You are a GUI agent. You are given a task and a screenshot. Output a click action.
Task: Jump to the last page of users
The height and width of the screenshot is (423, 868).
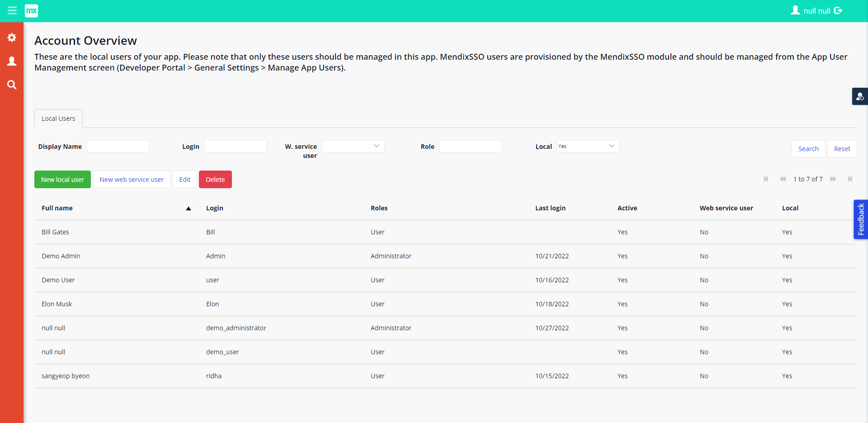click(850, 179)
